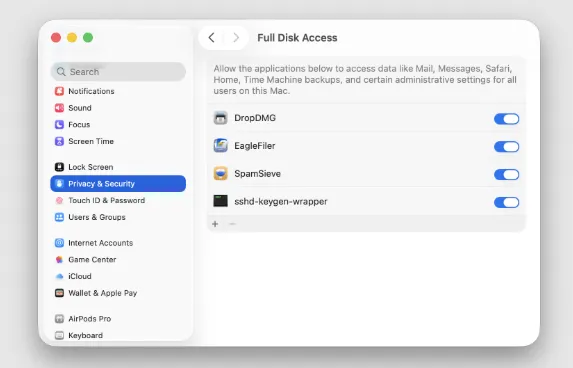Screen dimensions: 573x368
Task: Go back with the left chevron
Action: 211,38
